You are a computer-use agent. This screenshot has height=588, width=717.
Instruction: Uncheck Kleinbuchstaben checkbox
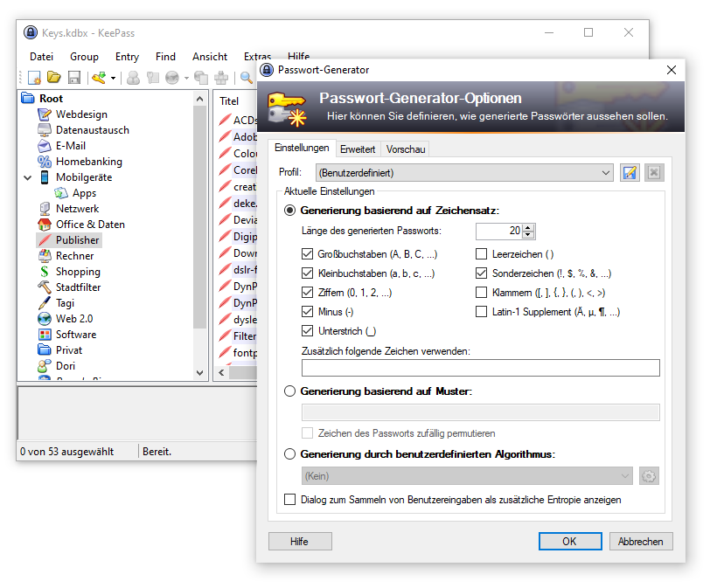(307, 273)
